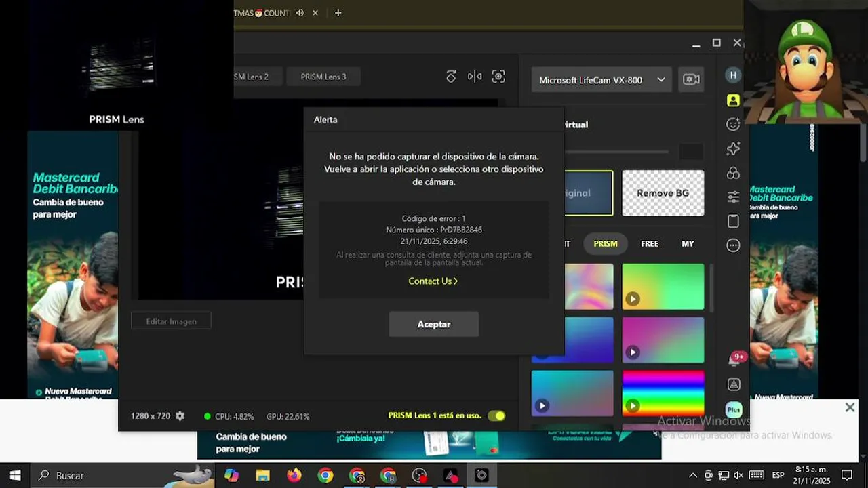Click the face focus frame icon
The image size is (868, 488).
click(498, 77)
